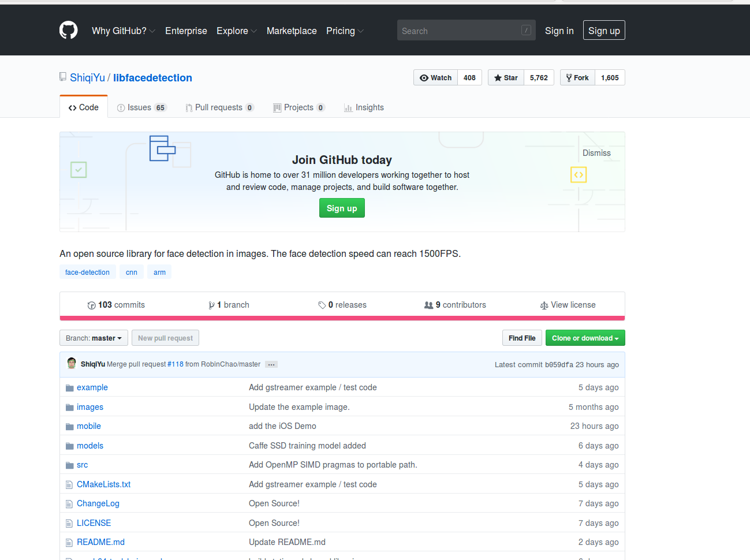
Task: Click the '23 hours ago' timestamp for mobile
Action: point(595,426)
